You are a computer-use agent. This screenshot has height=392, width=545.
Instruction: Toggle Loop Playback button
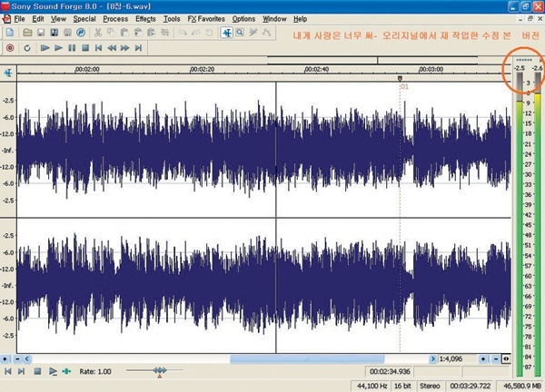[x=26, y=47]
